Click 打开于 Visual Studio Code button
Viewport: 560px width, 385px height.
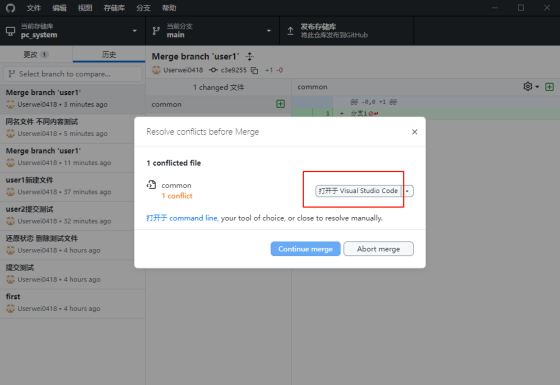coord(358,191)
